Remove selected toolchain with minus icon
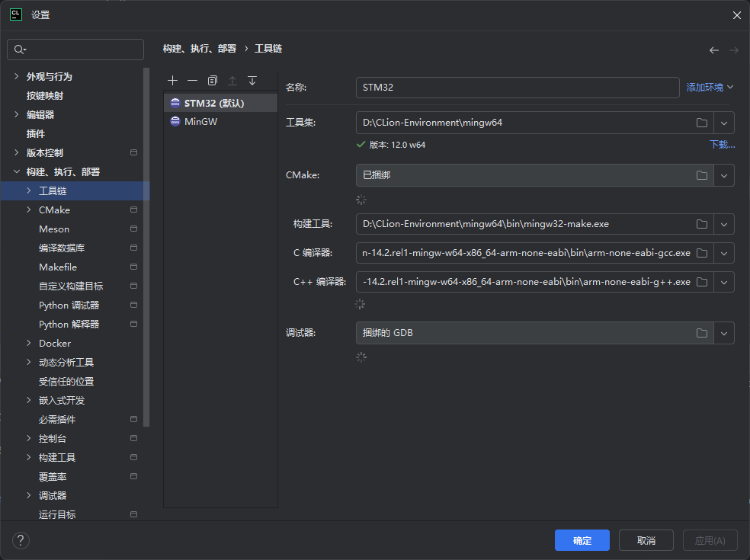 pos(192,80)
